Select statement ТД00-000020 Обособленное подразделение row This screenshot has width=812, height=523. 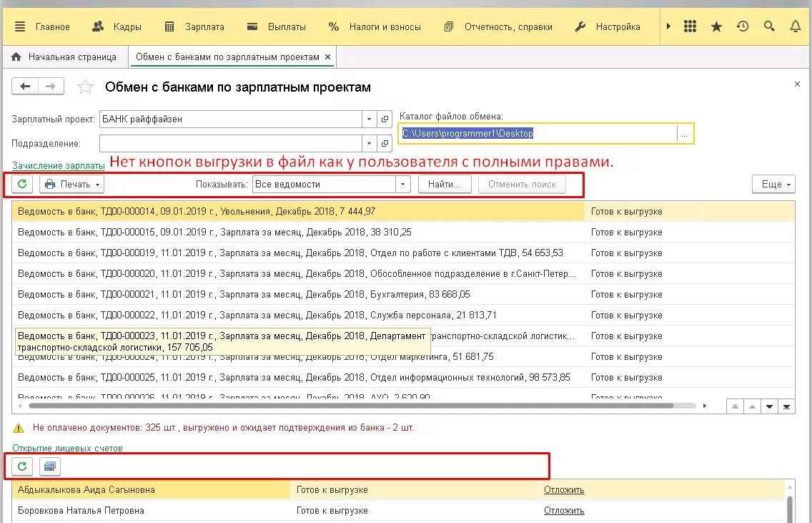point(403,274)
